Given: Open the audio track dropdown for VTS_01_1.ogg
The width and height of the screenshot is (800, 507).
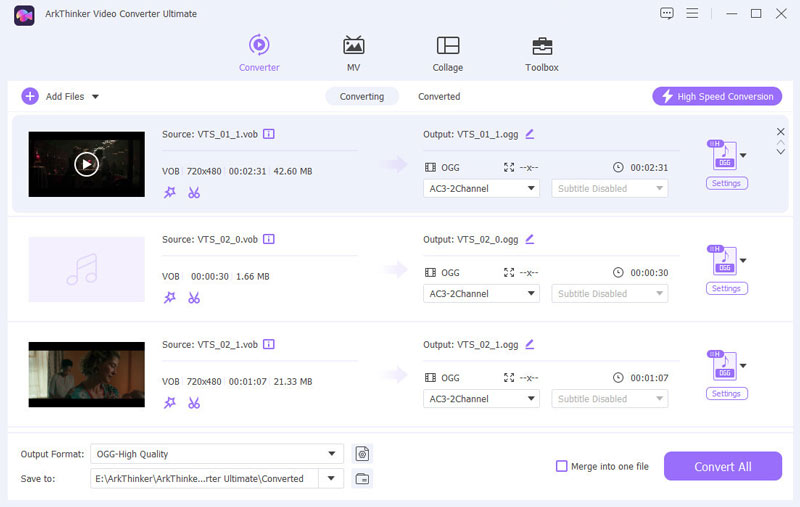Looking at the screenshot, I should pyautogui.click(x=481, y=188).
